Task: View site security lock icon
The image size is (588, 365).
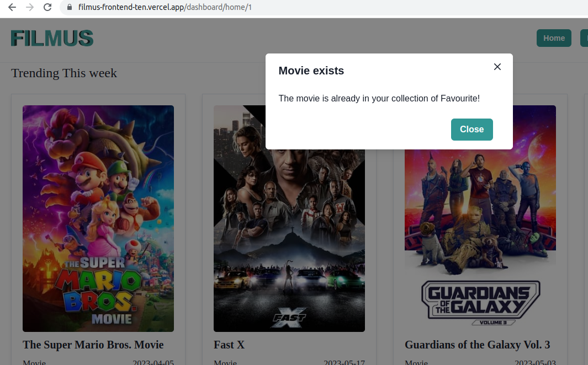Action: pos(70,7)
